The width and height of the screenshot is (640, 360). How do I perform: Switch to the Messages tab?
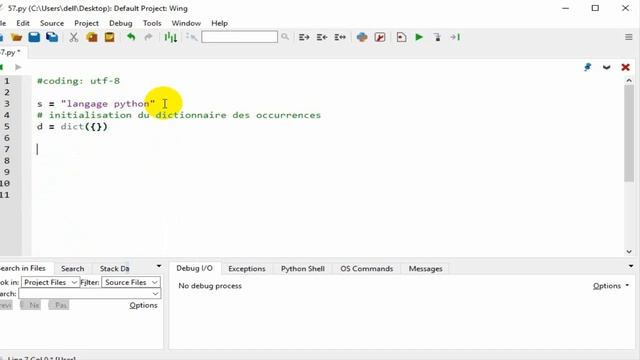[x=425, y=269]
